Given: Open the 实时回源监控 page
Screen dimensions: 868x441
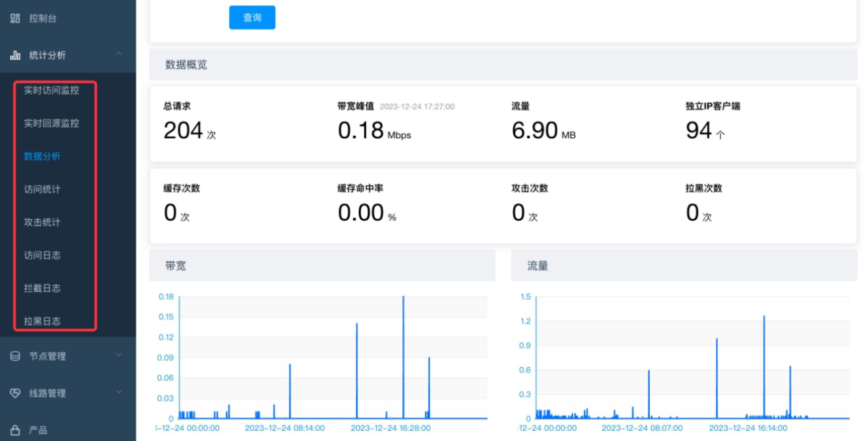Looking at the screenshot, I should pyautogui.click(x=50, y=123).
